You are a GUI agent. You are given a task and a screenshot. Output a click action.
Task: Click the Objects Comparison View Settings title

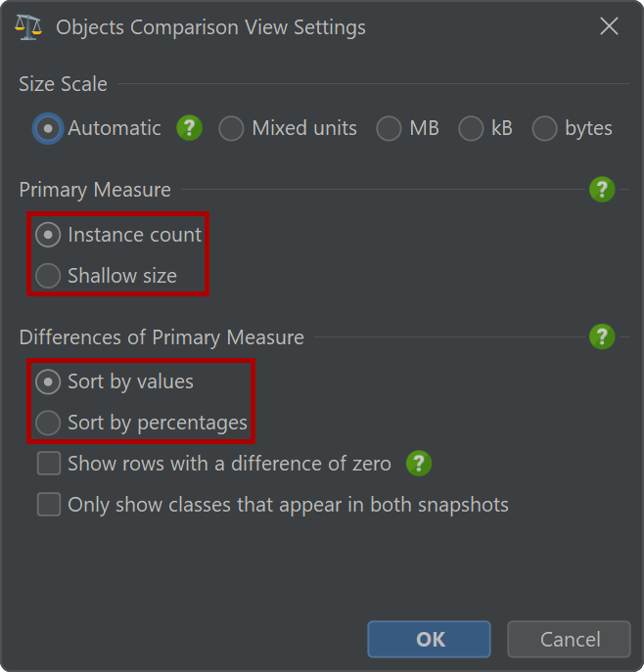coord(210,27)
